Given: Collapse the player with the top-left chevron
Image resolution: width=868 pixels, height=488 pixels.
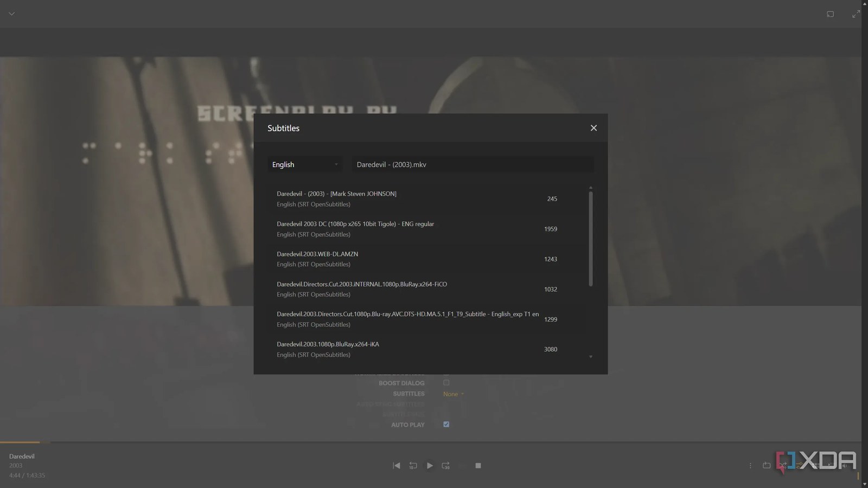Looking at the screenshot, I should pyautogui.click(x=11, y=14).
